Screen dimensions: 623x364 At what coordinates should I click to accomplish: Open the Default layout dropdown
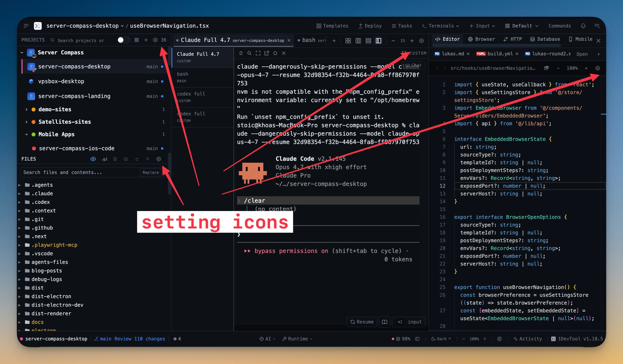pyautogui.click(x=522, y=26)
